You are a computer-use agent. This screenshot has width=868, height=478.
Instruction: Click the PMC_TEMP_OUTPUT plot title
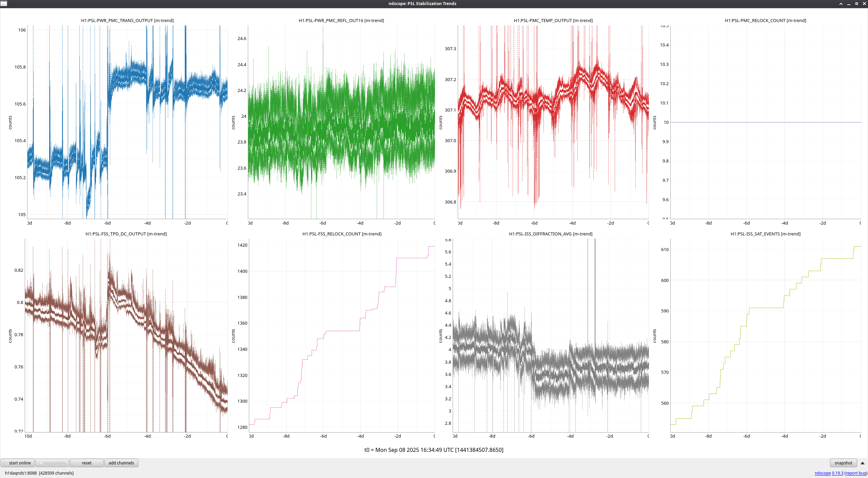coord(553,20)
